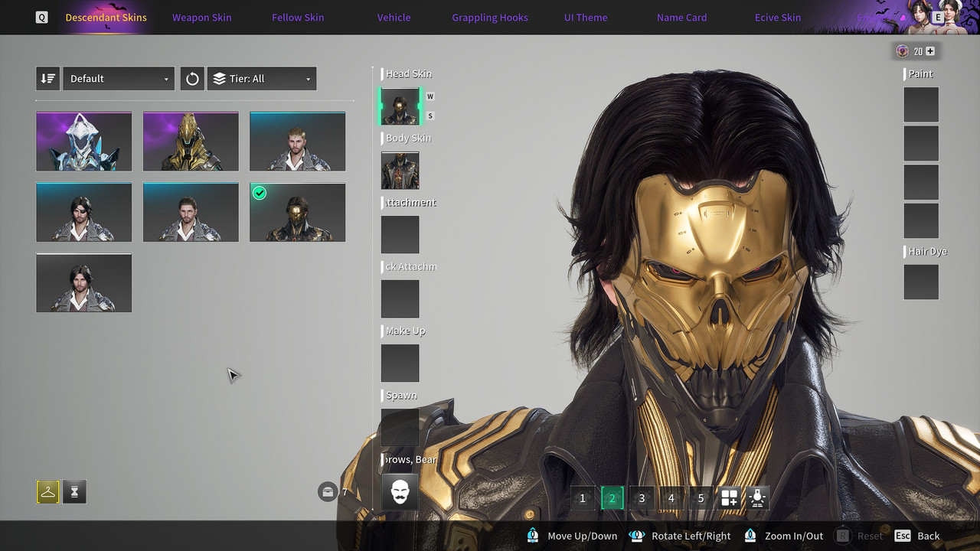Switch to preset slot 1

tap(583, 498)
